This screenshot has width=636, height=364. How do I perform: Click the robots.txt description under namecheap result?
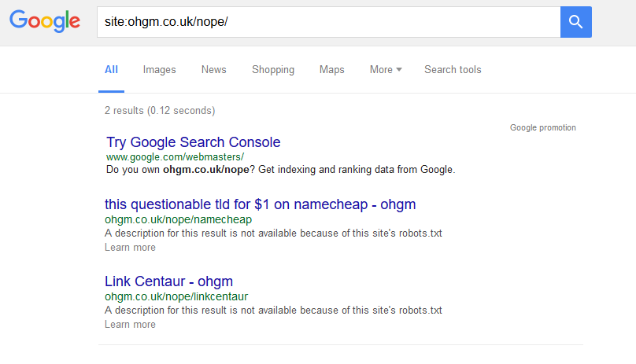(x=273, y=233)
